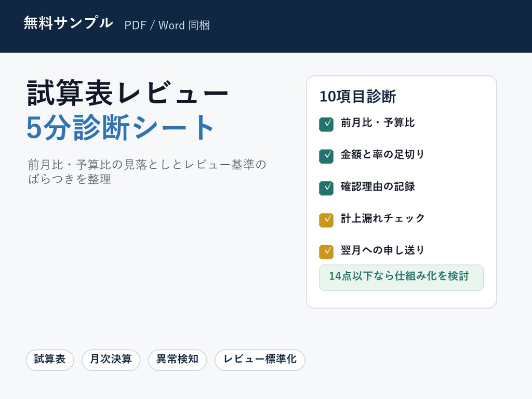This screenshot has width=532, height=399.
Task: Click the description line ending with レビュー基準の
Action: coord(147,165)
